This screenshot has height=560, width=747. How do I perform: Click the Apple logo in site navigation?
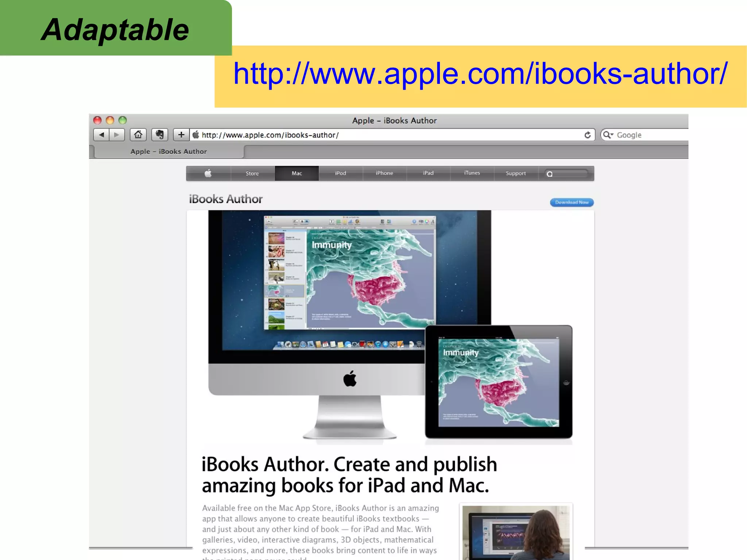tap(208, 173)
